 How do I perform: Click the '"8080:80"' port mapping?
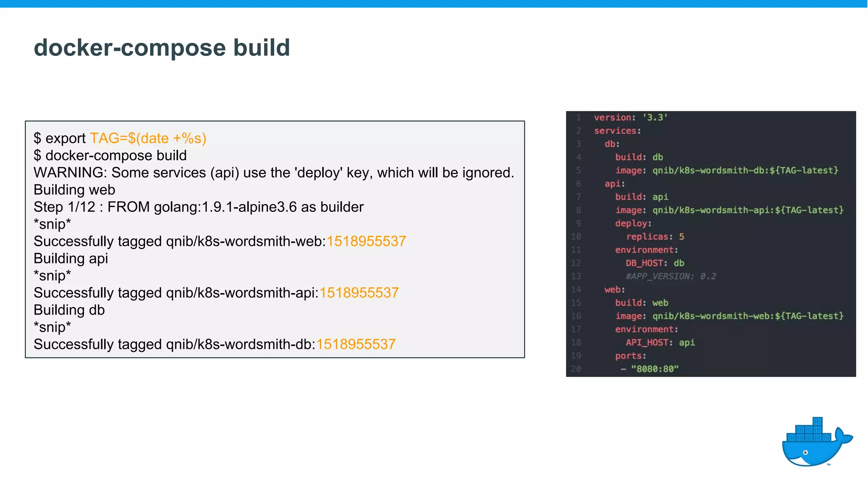(x=655, y=369)
